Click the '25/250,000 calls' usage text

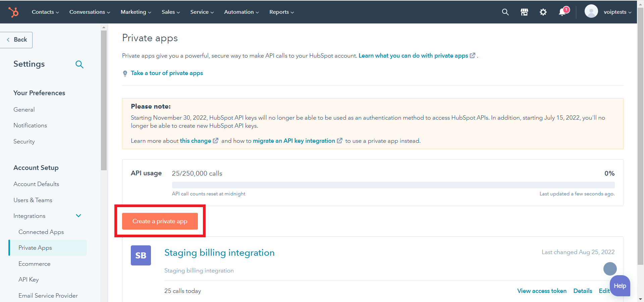coord(197,173)
